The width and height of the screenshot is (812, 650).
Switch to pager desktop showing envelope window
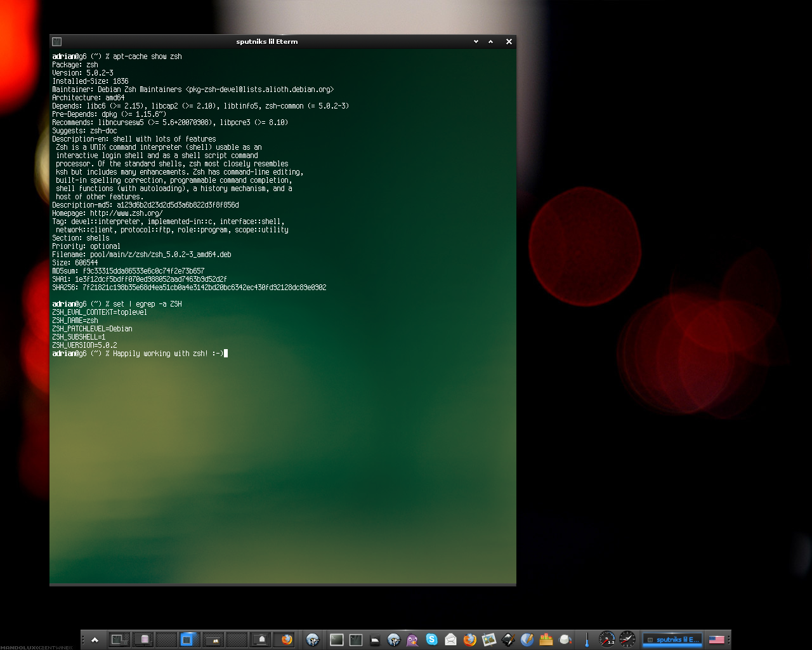pos(260,640)
